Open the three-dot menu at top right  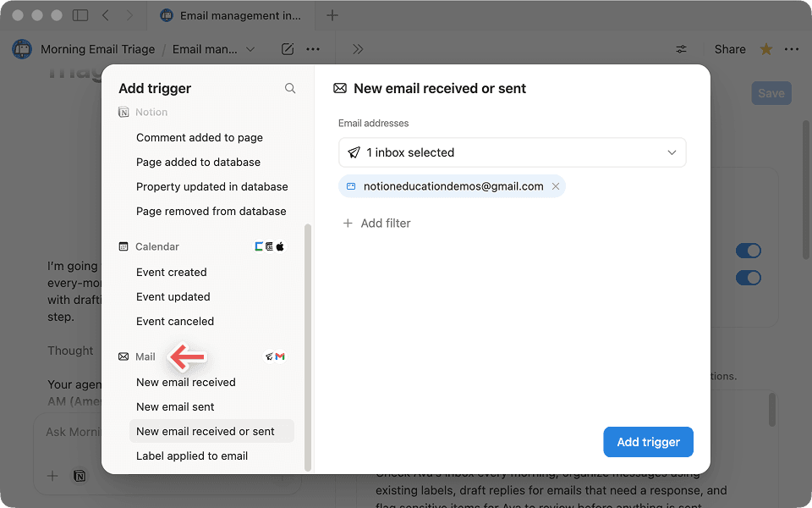tap(791, 48)
